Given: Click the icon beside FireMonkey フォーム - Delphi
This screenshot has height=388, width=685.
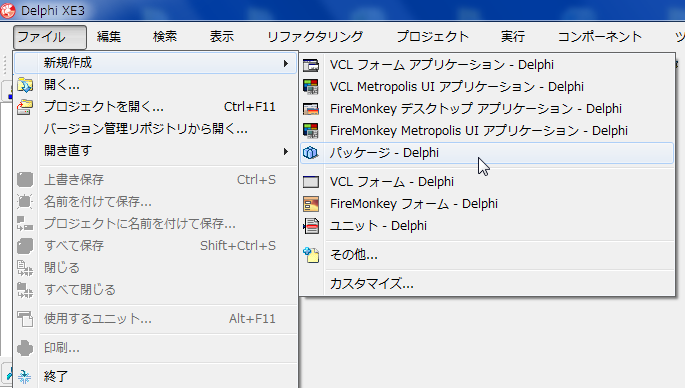Looking at the screenshot, I should pos(311,204).
